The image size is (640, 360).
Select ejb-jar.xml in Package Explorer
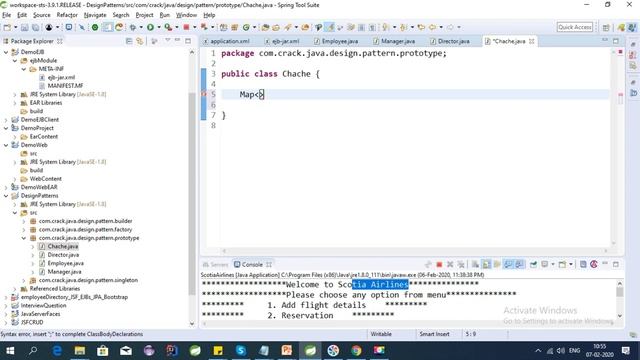pos(61,77)
